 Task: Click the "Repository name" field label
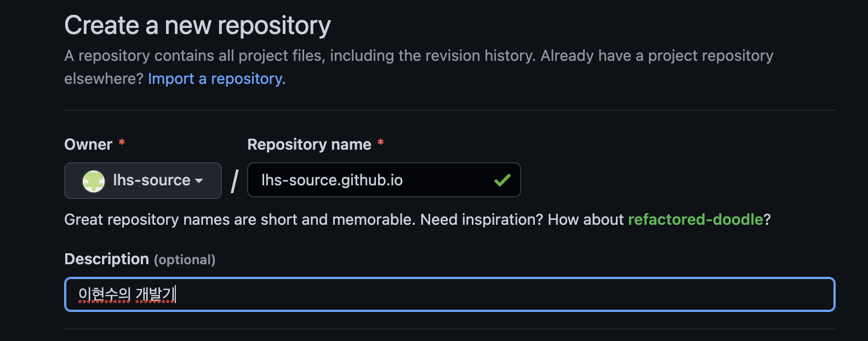[309, 145]
